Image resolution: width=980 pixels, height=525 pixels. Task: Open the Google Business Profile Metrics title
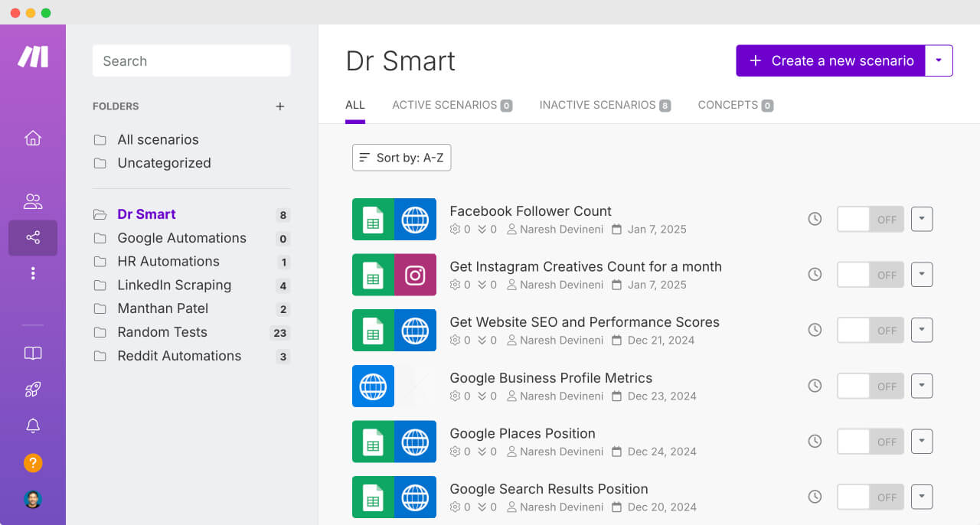point(551,378)
